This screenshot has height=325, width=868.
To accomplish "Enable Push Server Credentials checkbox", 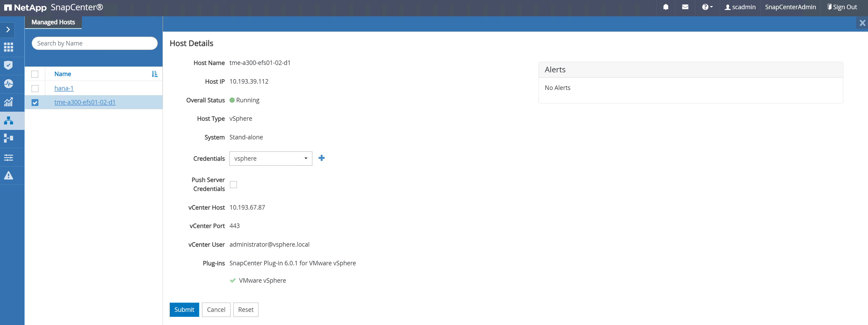I will click(233, 185).
